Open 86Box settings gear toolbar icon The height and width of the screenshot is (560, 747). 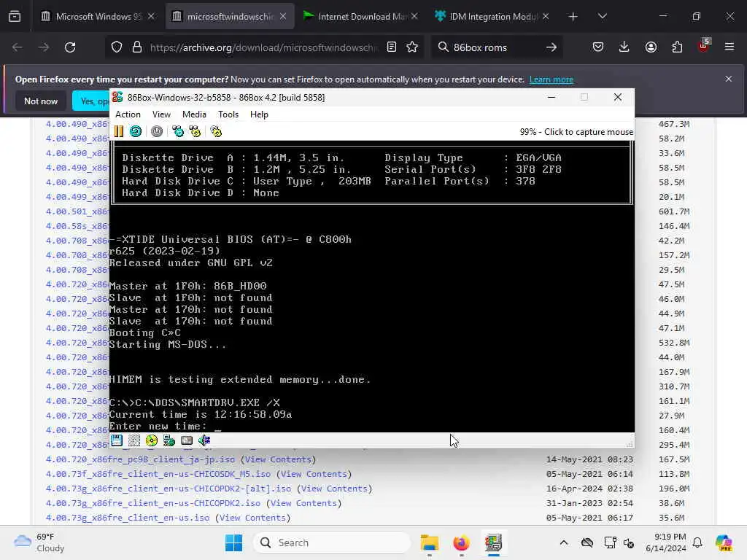216,131
